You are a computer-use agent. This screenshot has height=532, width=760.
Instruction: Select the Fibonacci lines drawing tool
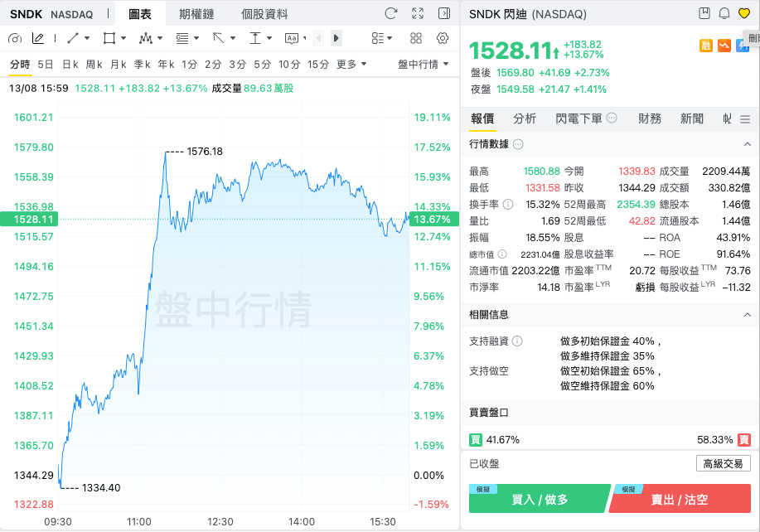coord(182,38)
